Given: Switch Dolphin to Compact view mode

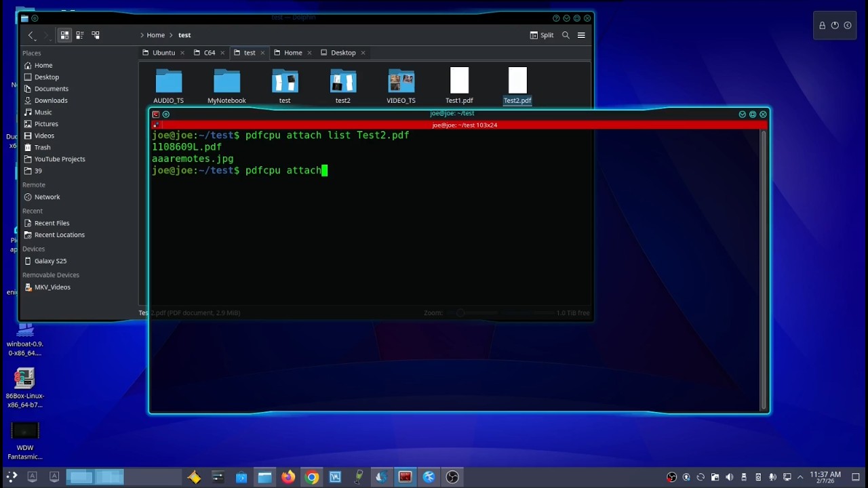Looking at the screenshot, I should (80, 35).
